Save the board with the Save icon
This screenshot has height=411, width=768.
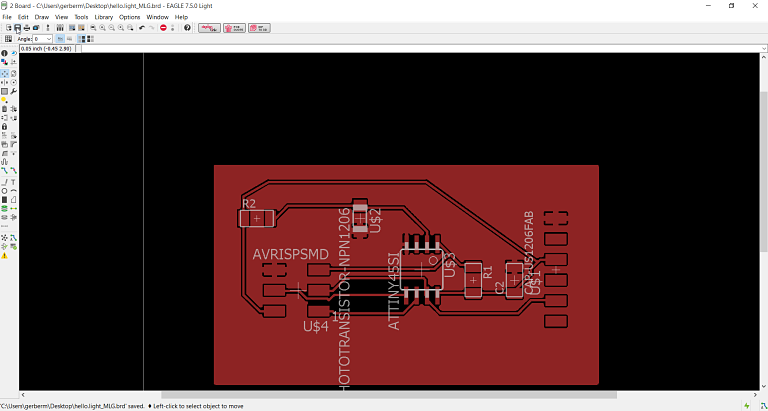(18, 28)
